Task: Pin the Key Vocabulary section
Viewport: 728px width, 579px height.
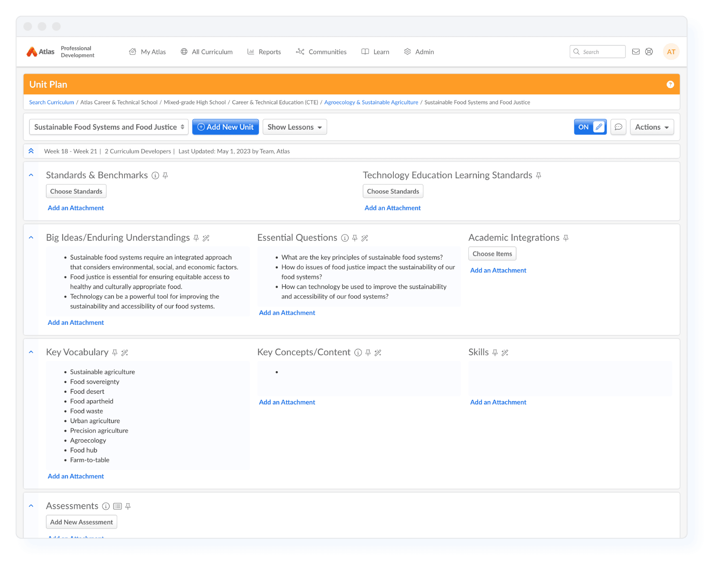Action: point(115,353)
